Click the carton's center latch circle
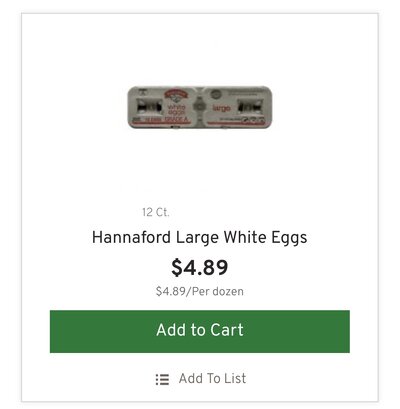The image size is (400, 409). click(x=199, y=106)
